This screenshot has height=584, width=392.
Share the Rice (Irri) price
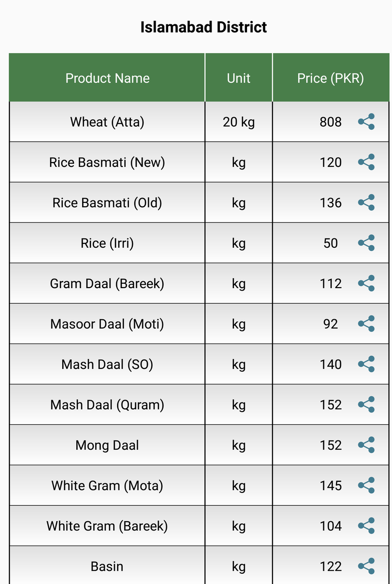(x=366, y=243)
